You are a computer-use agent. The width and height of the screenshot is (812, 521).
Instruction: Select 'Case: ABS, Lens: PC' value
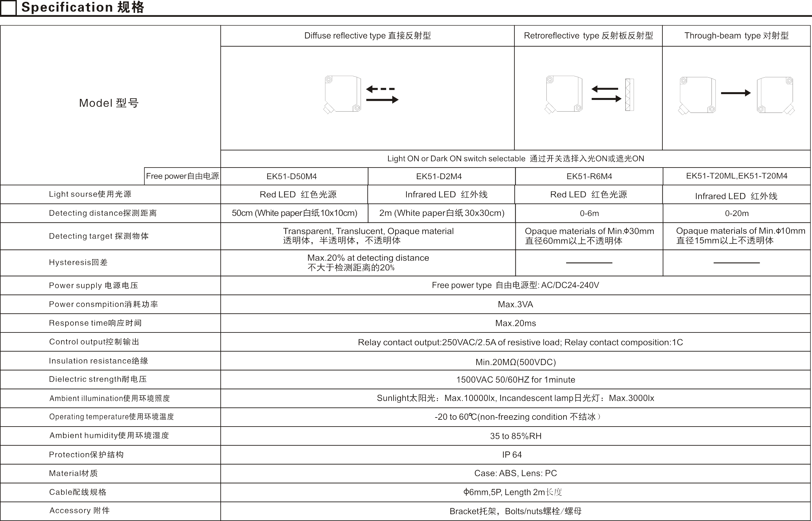pyautogui.click(x=515, y=473)
